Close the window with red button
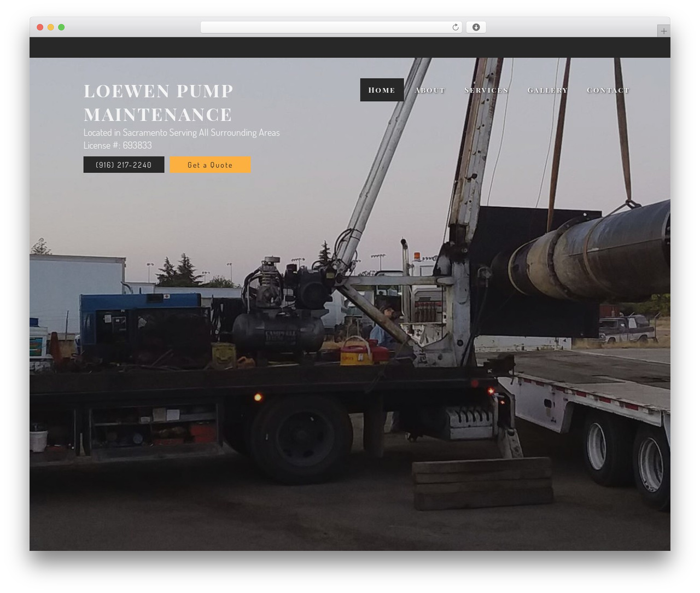Screen dimensions: 700x593 point(40,27)
